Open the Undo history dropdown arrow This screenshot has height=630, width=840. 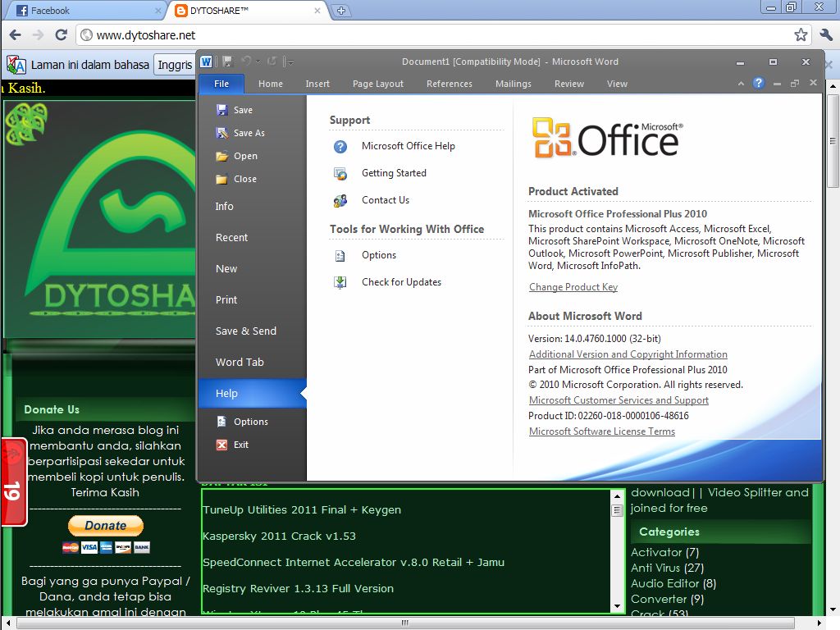coord(258,62)
